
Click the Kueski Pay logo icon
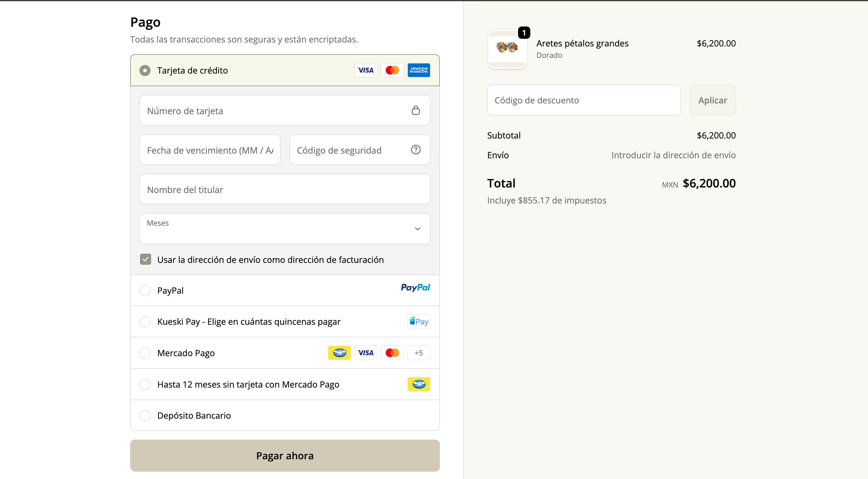click(x=419, y=321)
